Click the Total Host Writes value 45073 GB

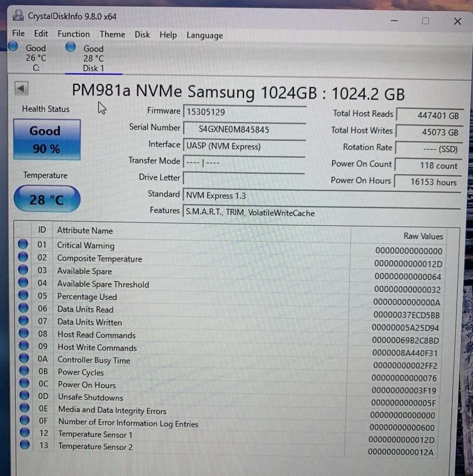click(429, 132)
